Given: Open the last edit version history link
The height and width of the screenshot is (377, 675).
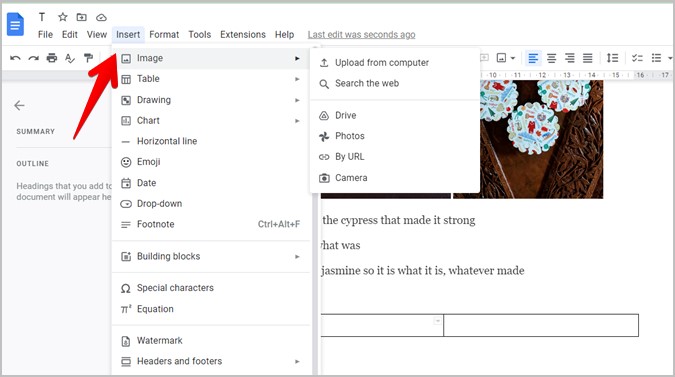Looking at the screenshot, I should [361, 34].
